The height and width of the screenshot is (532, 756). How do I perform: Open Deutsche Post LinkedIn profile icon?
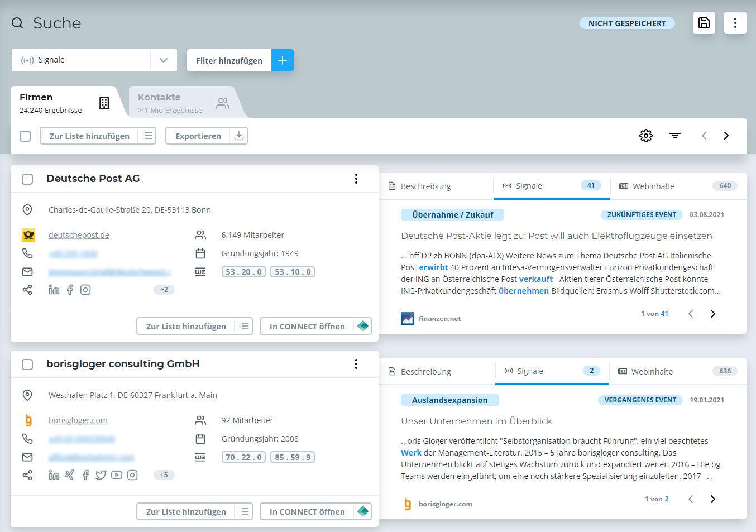(x=54, y=290)
